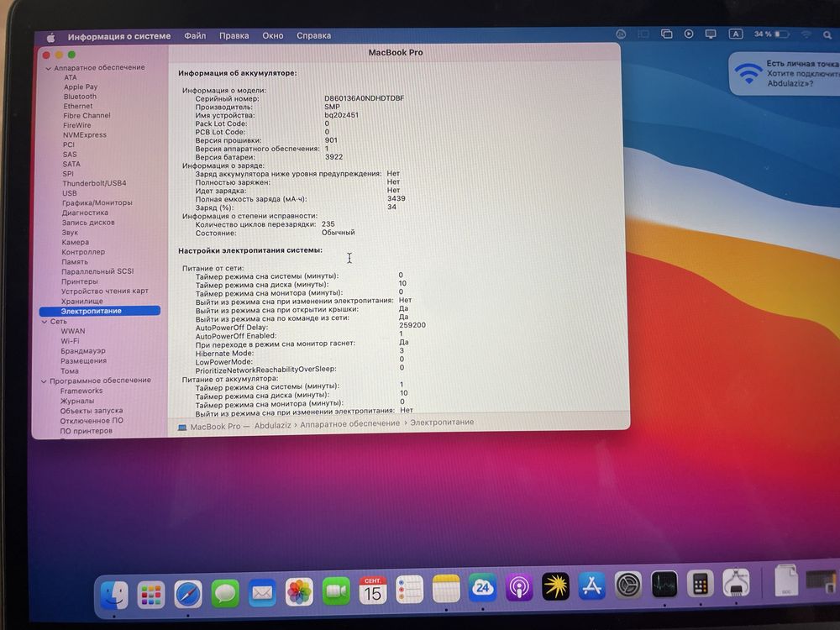Open the Reminders app in Dock
Viewport: 840px width, 630px height.
click(409, 590)
